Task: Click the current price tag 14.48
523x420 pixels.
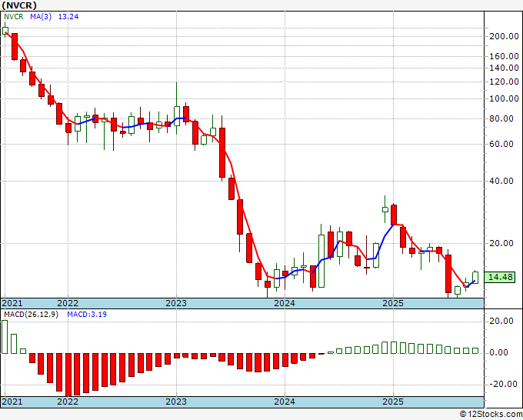Action: point(500,277)
